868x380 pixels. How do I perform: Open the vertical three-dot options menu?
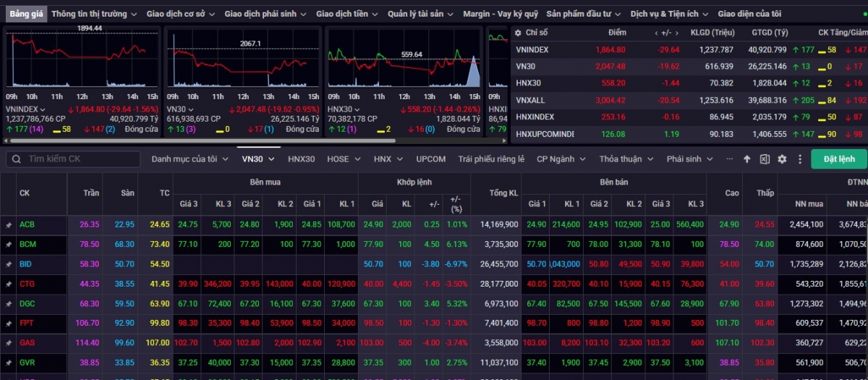(799, 159)
